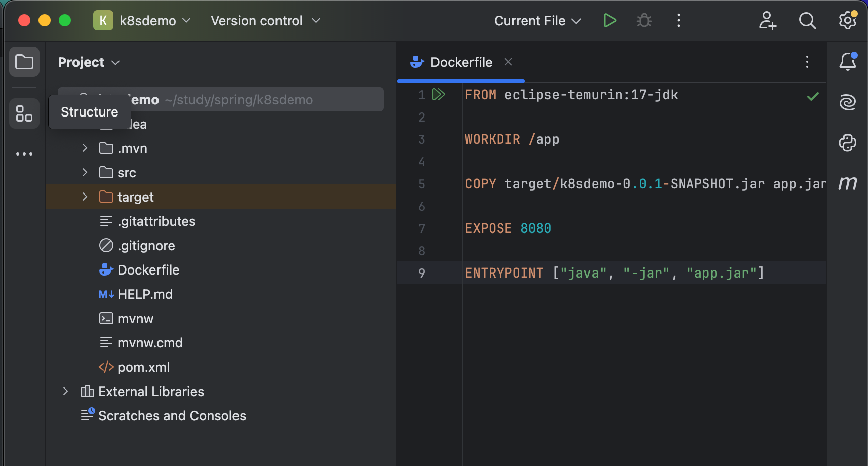868x466 pixels.
Task: Open editor tab options menu
Action: click(x=807, y=62)
